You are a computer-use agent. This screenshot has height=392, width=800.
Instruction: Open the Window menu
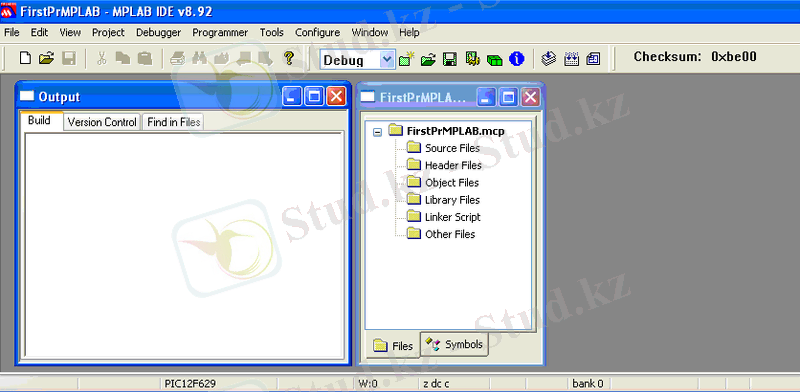(x=370, y=33)
